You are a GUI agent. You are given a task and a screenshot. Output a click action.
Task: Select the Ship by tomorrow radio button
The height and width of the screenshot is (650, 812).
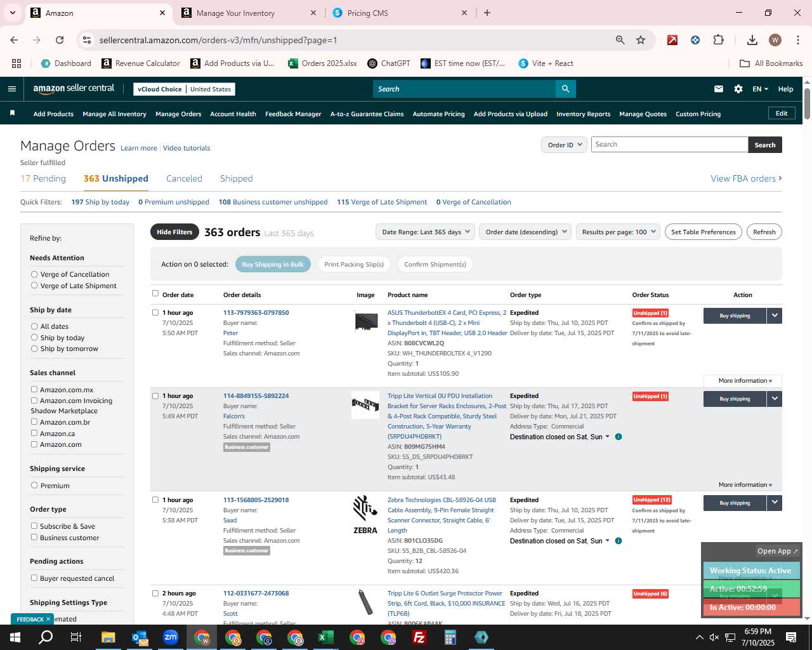click(x=34, y=348)
